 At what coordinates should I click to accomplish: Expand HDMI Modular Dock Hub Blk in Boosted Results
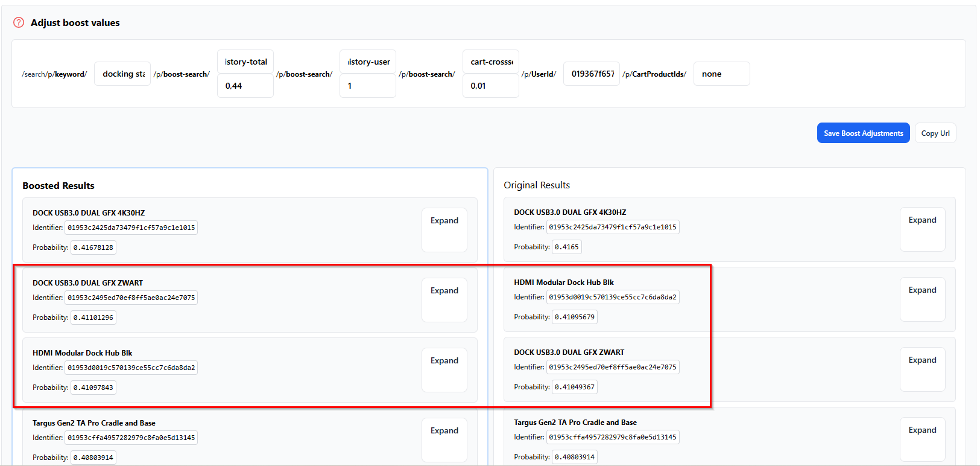tap(444, 370)
